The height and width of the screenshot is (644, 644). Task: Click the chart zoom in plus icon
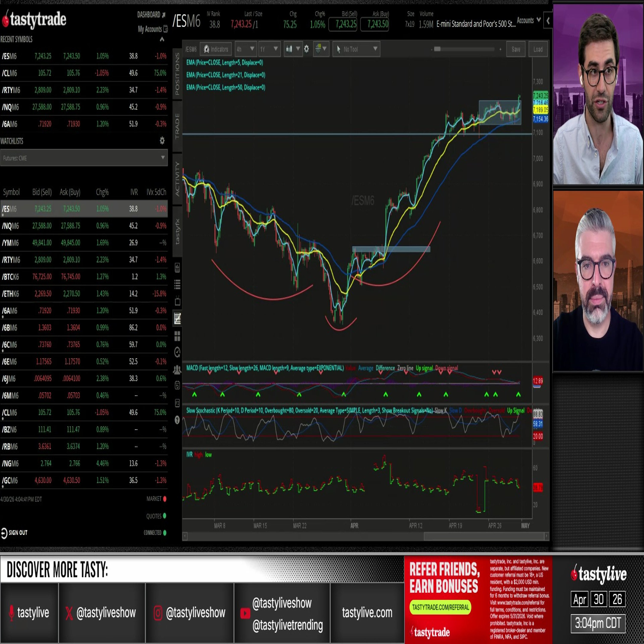[x=500, y=49]
